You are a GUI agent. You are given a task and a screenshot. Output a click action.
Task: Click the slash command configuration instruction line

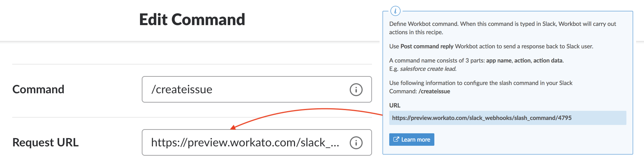click(480, 83)
